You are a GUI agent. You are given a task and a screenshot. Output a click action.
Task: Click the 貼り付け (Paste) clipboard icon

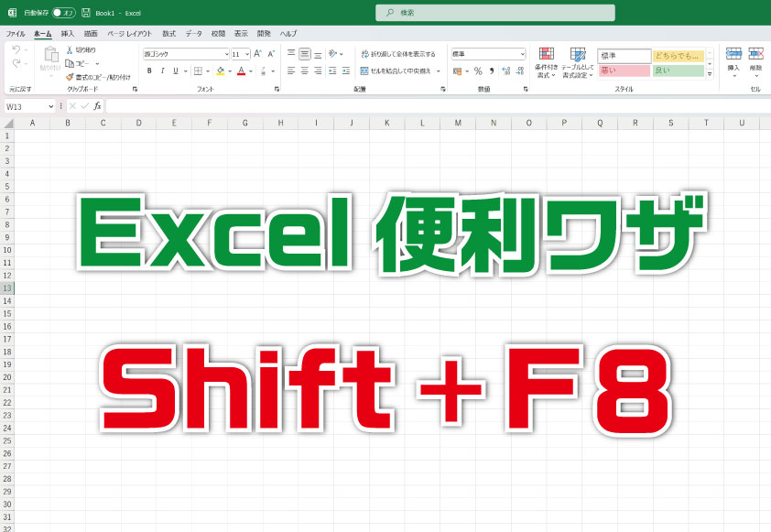(x=50, y=55)
